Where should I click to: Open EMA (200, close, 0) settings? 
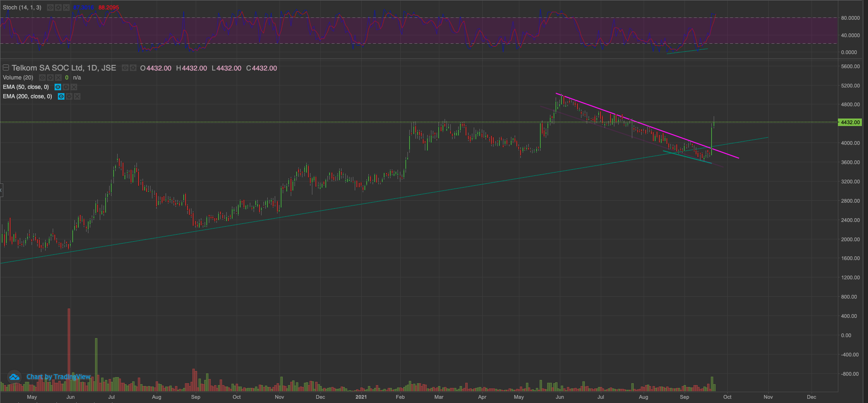click(69, 96)
